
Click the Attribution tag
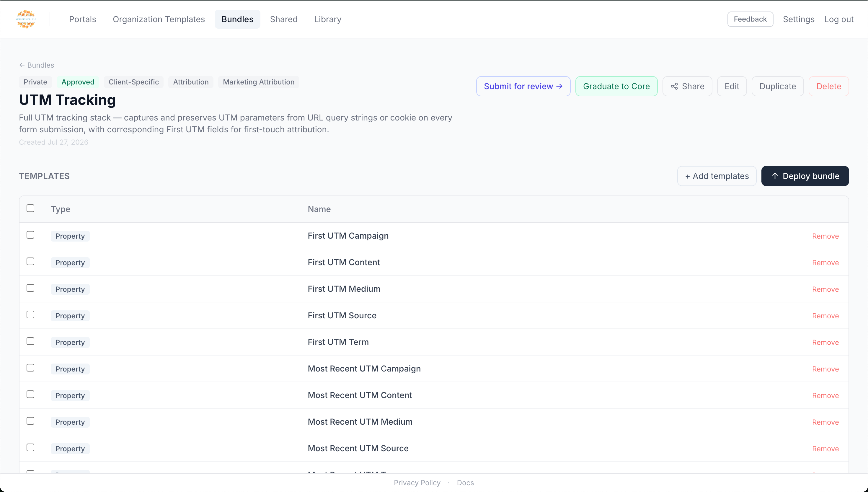click(x=191, y=82)
